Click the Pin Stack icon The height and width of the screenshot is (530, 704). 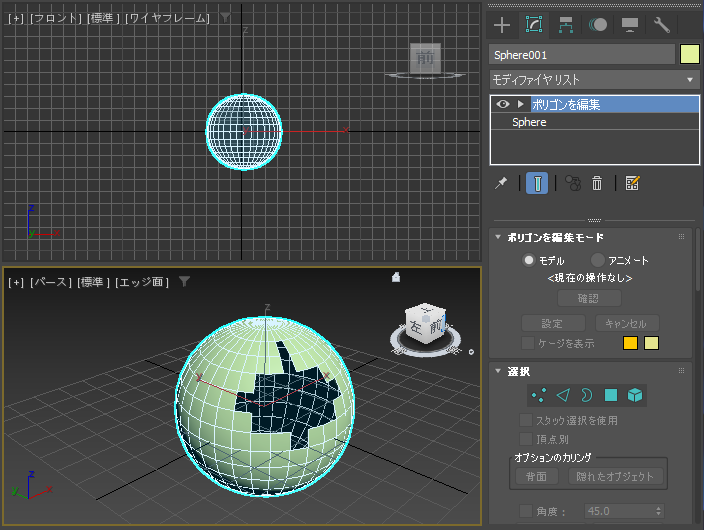coord(501,183)
